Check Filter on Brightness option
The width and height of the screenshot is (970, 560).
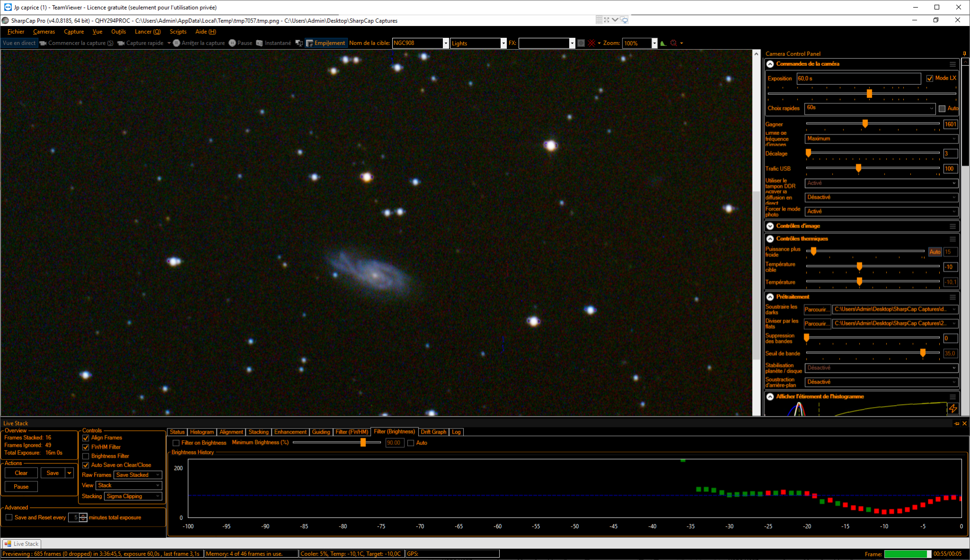tap(176, 443)
